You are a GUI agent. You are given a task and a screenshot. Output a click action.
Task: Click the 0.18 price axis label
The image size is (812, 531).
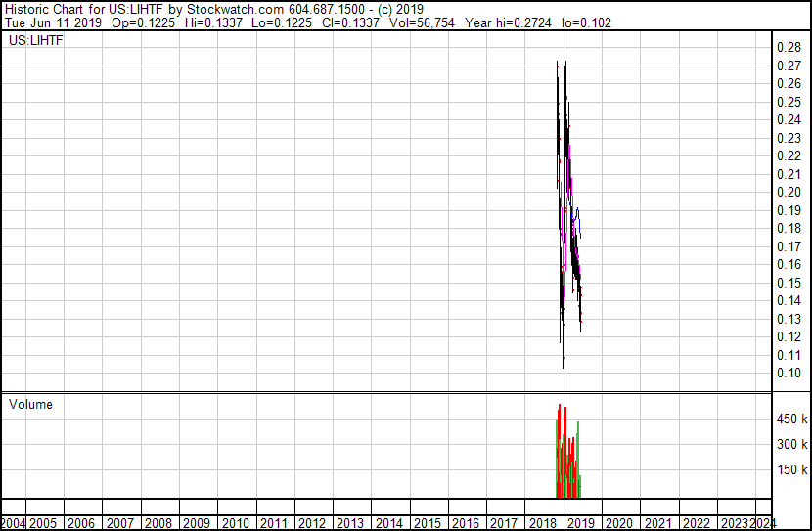[x=789, y=228]
